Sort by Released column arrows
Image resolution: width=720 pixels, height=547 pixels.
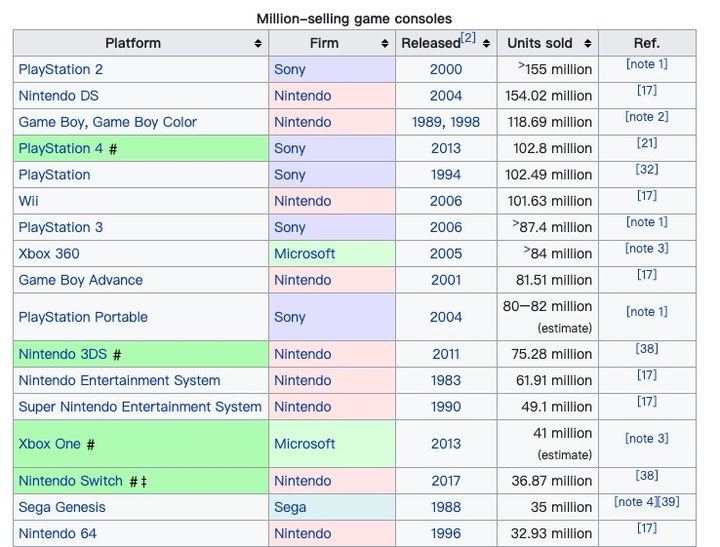(x=487, y=44)
